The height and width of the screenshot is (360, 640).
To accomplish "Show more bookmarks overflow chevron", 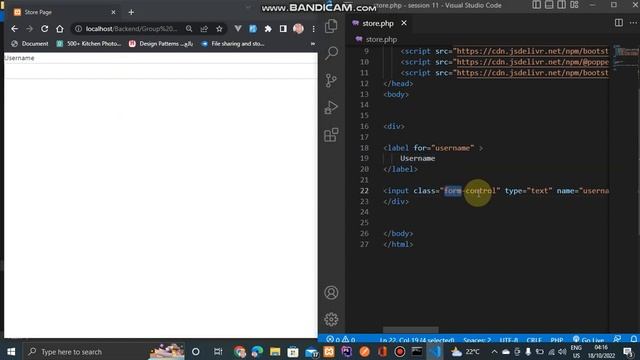I will click(x=313, y=44).
